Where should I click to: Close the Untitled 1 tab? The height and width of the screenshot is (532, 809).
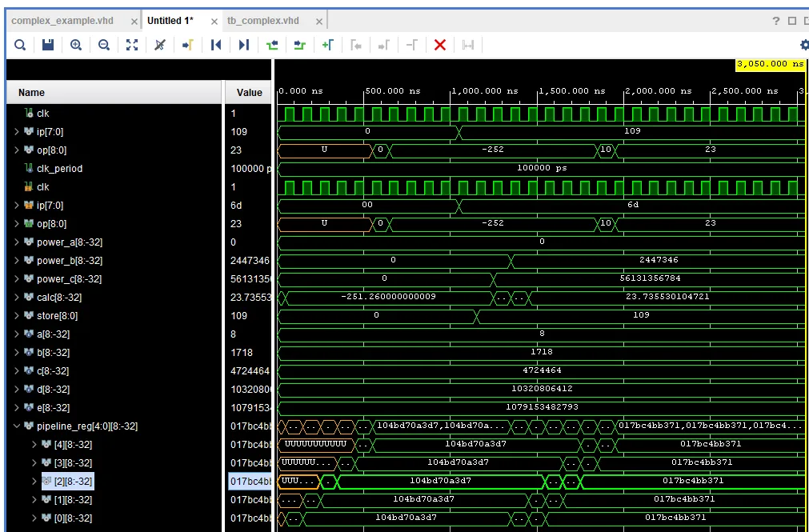[214, 22]
